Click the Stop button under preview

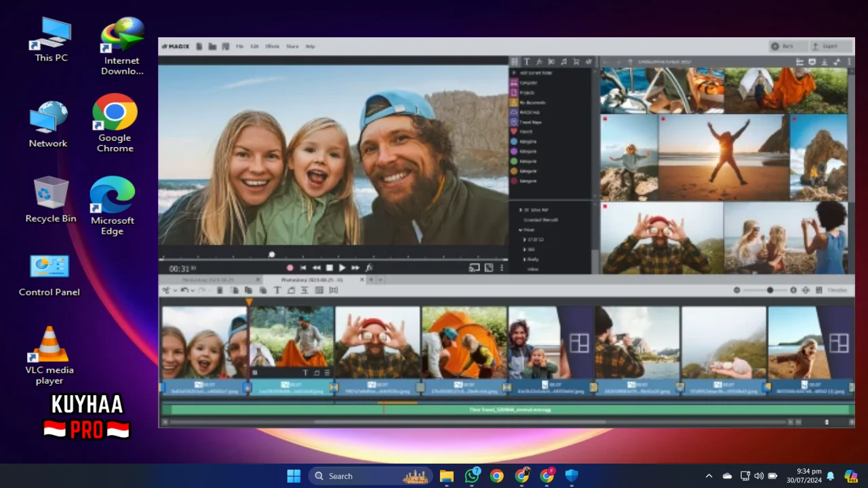point(330,268)
